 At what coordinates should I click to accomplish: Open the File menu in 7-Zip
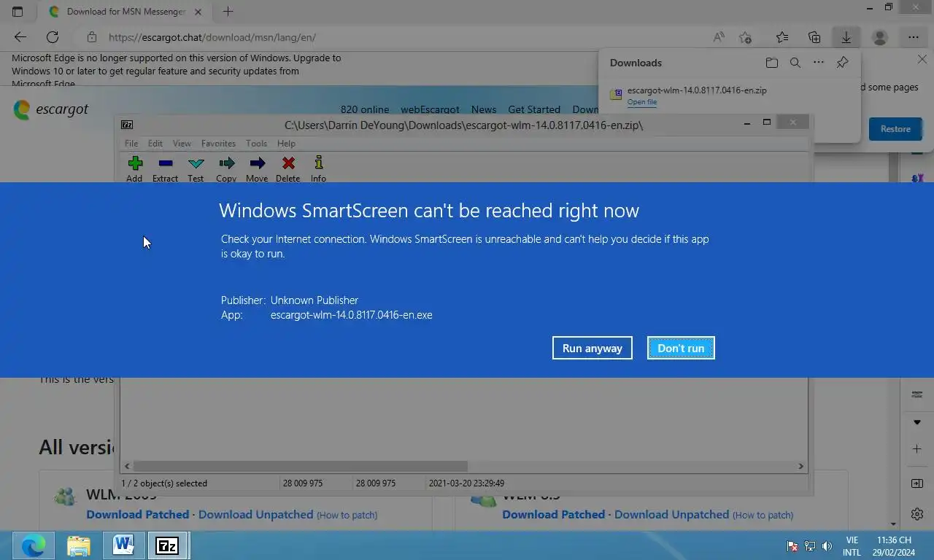(x=131, y=144)
